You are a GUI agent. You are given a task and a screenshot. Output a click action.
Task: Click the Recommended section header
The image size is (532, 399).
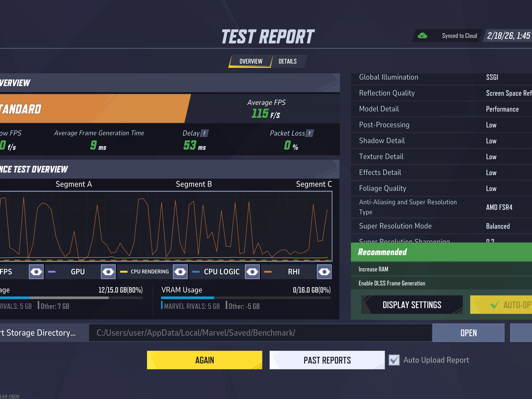pos(441,252)
